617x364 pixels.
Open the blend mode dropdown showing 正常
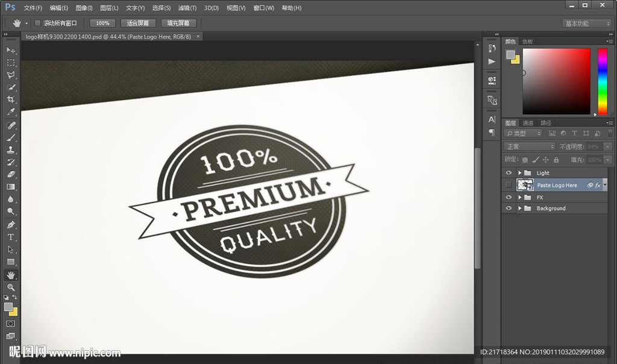530,146
